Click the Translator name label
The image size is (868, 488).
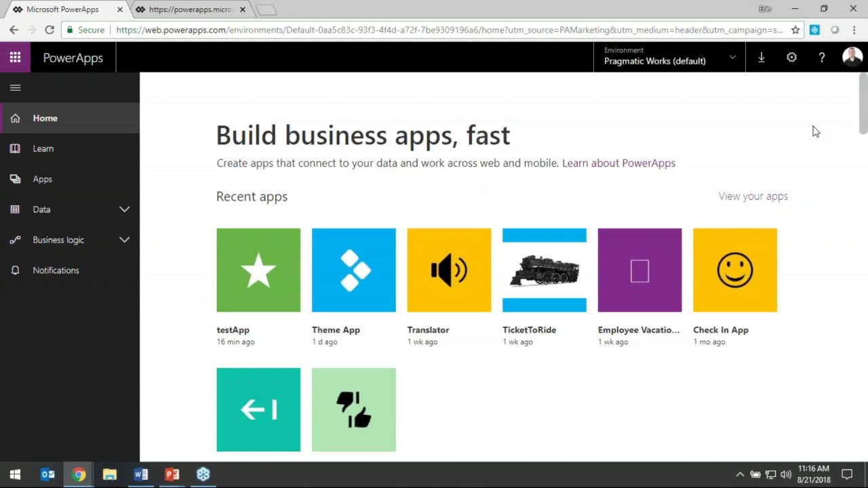pos(428,330)
